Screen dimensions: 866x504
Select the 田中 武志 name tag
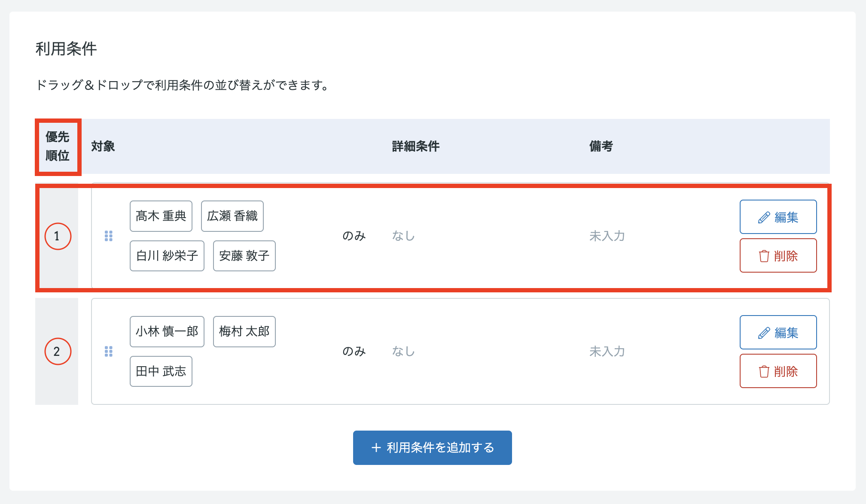(x=161, y=371)
